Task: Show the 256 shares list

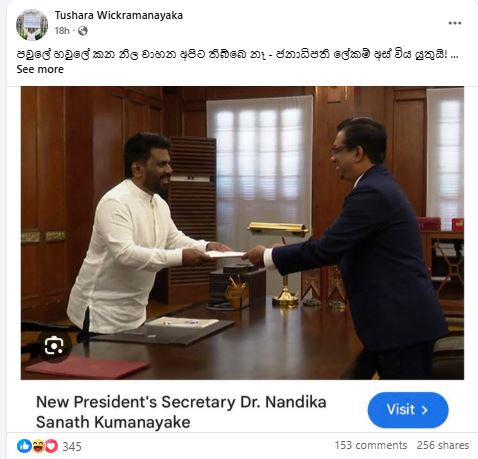Action: (x=443, y=445)
